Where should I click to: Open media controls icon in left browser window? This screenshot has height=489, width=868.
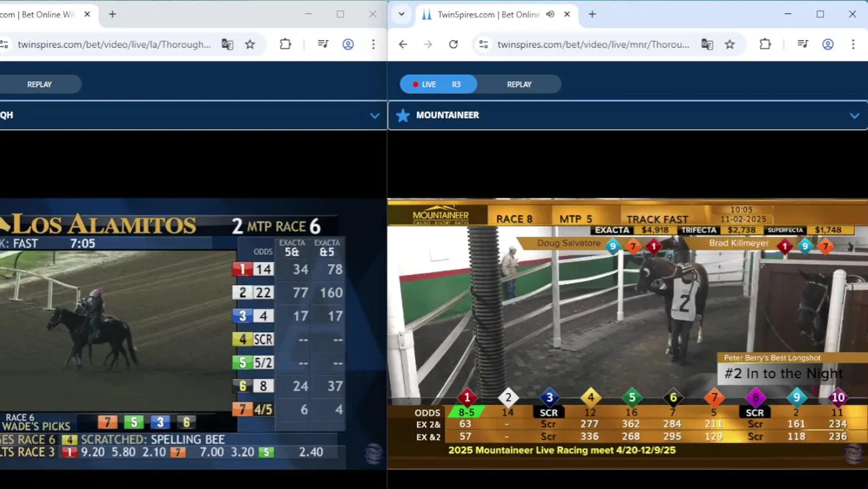323,44
